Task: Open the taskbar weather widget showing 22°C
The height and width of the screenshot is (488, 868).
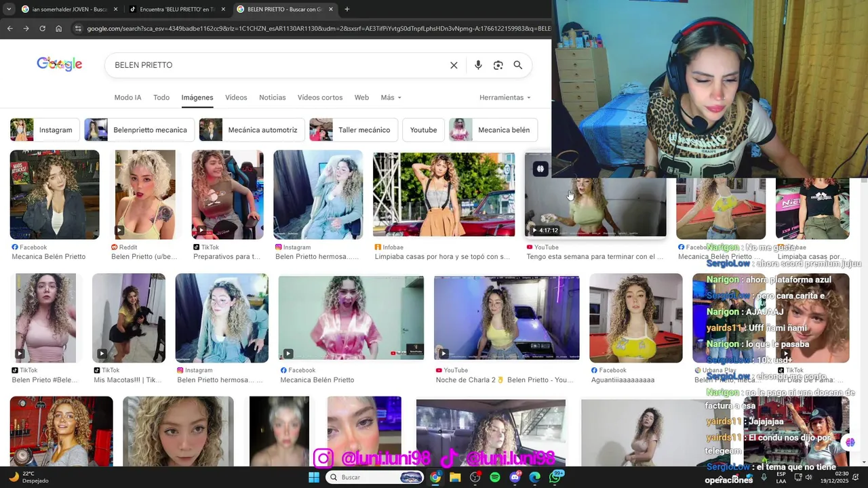Action: (29, 477)
